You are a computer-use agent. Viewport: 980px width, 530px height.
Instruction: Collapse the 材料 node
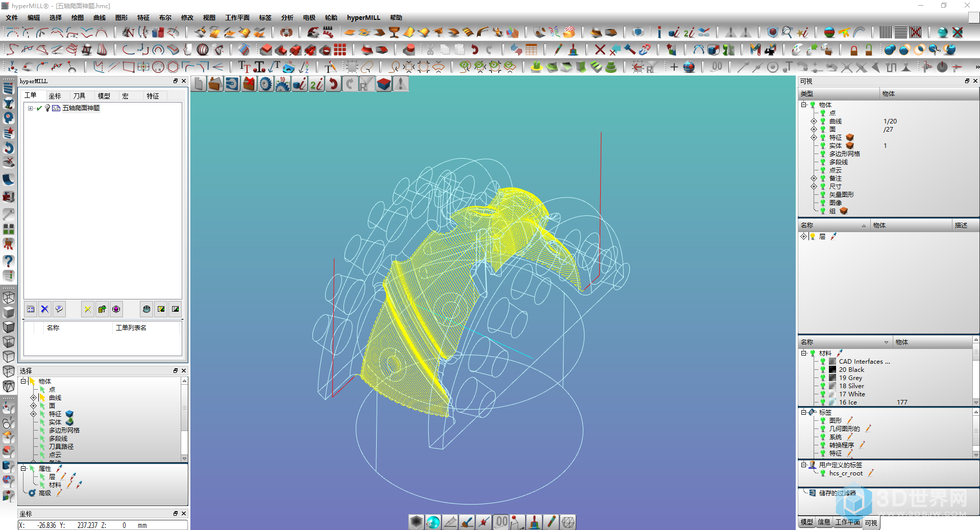[803, 354]
